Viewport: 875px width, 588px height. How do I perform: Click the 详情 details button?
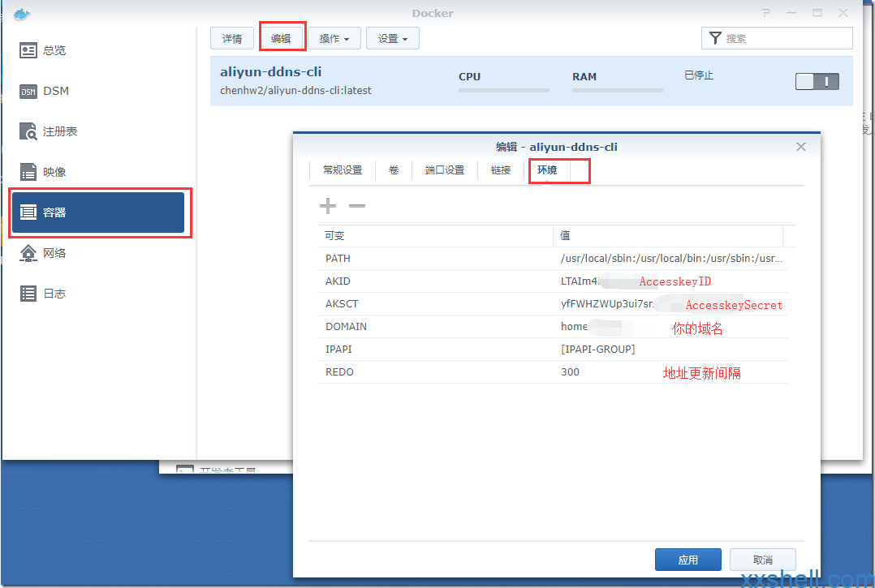tap(232, 38)
